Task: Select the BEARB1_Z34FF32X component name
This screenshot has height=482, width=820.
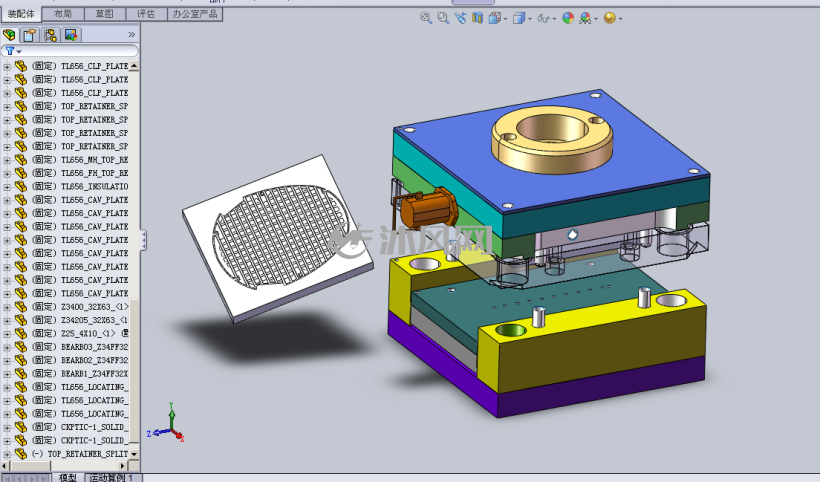Action: pos(94,373)
